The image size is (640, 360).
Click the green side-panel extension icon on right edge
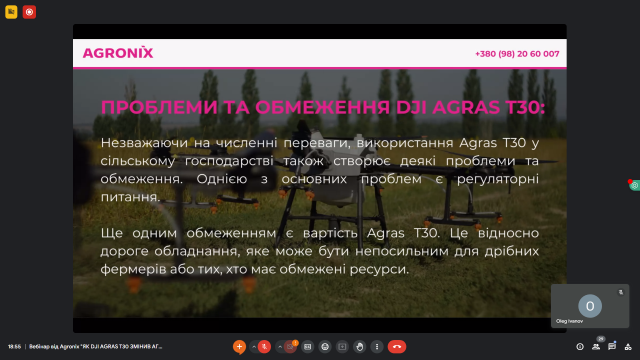click(x=634, y=185)
